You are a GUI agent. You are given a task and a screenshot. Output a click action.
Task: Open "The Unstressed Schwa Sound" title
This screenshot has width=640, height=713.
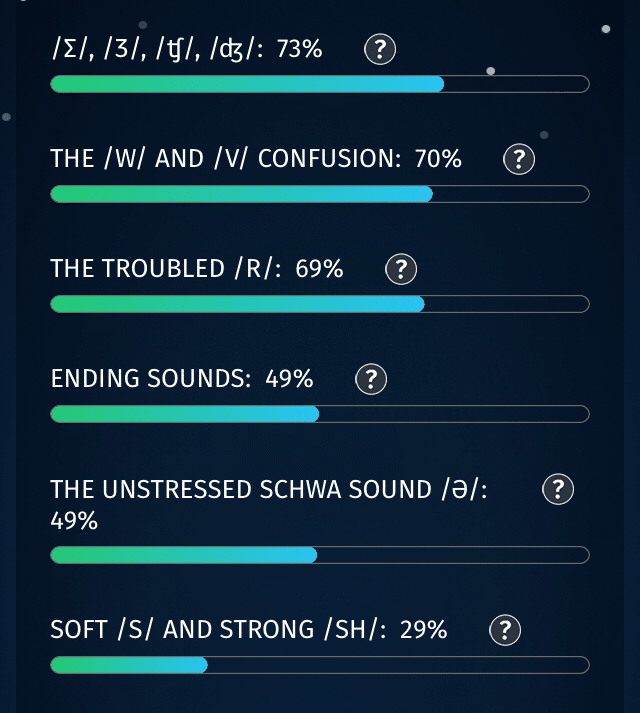click(x=268, y=489)
